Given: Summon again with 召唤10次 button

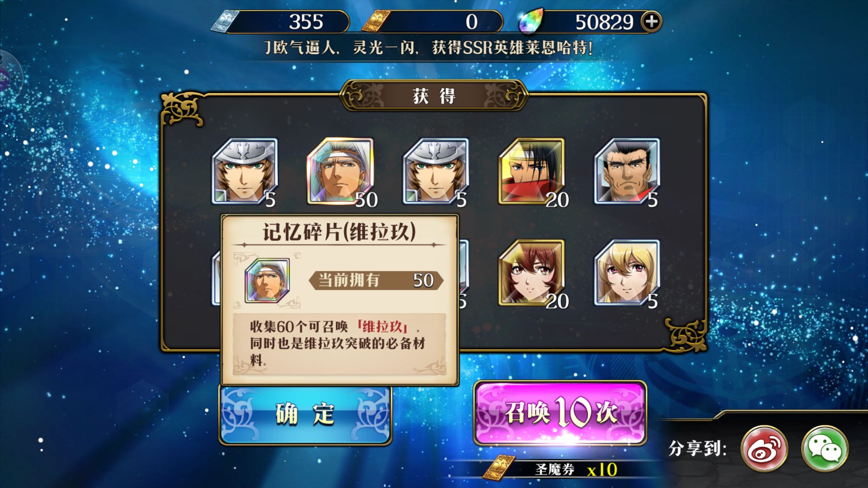Looking at the screenshot, I should [560, 413].
